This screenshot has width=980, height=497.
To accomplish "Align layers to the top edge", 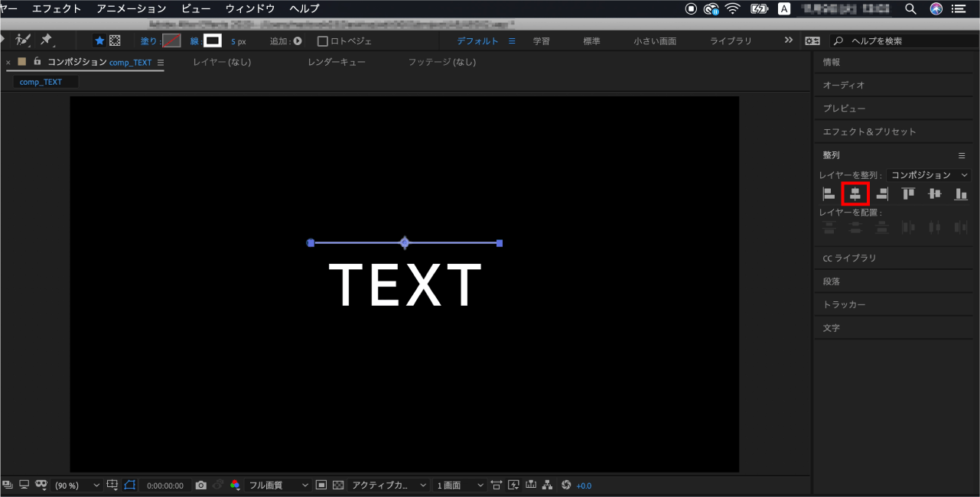I will click(x=909, y=194).
